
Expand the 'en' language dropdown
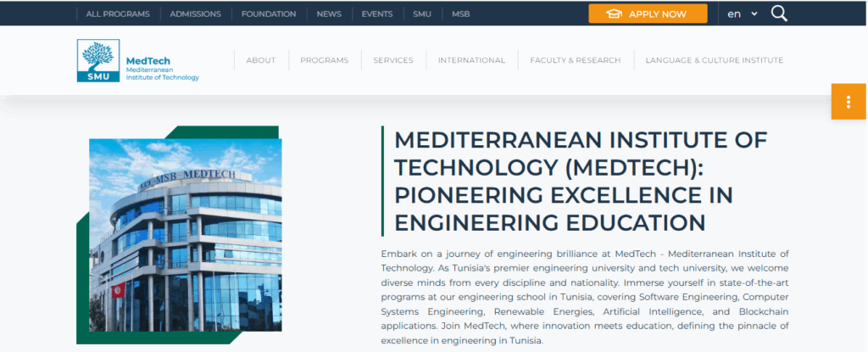743,14
